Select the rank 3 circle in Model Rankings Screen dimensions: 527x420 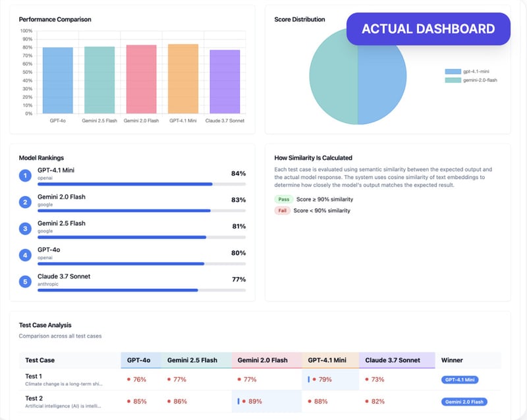coord(25,228)
